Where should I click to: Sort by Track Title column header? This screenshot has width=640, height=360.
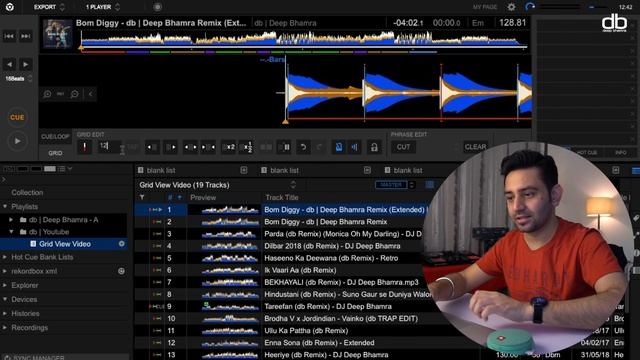coord(282,198)
